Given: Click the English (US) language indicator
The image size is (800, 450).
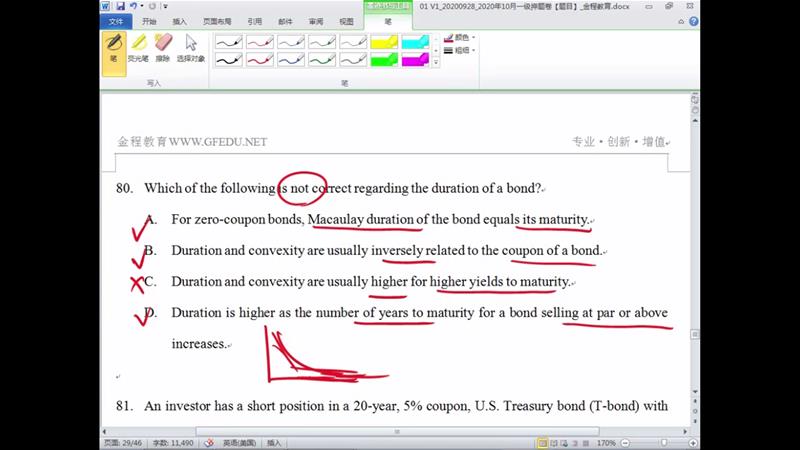Looking at the screenshot, I should (238, 442).
